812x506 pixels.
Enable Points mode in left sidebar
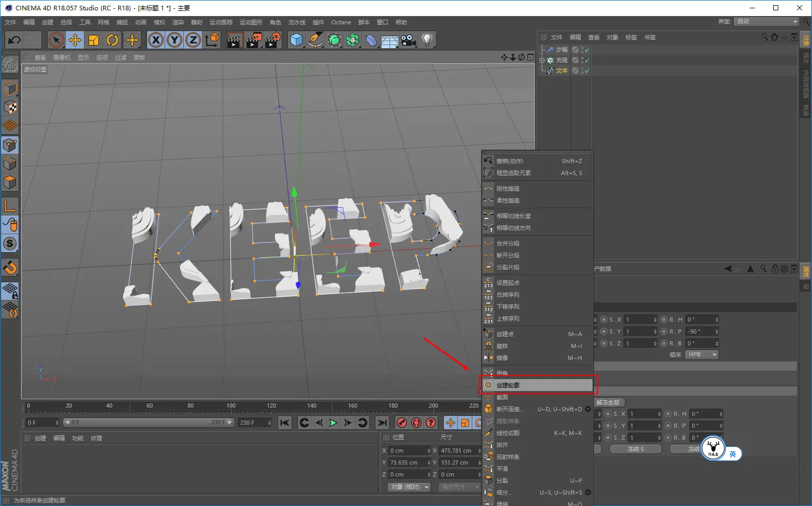[10, 145]
